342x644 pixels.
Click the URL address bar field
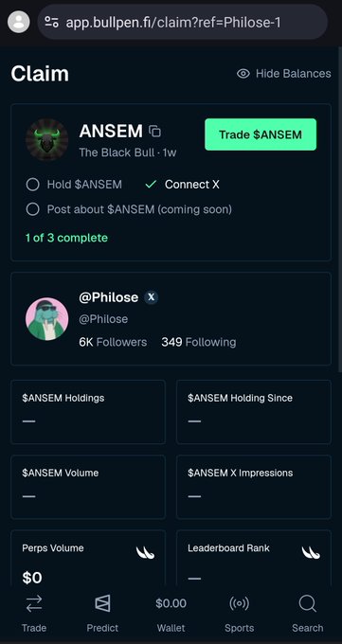[x=183, y=22]
